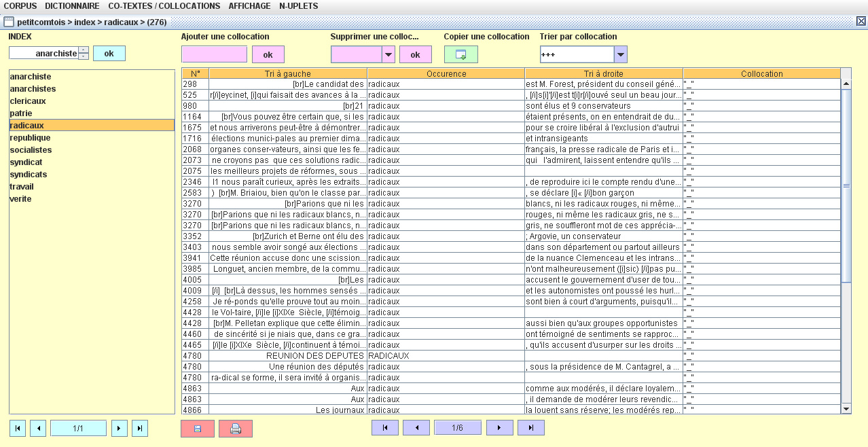This screenshot has height=447, width=868.
Task: Click the Ajouter une collocation input field
Action: point(214,54)
